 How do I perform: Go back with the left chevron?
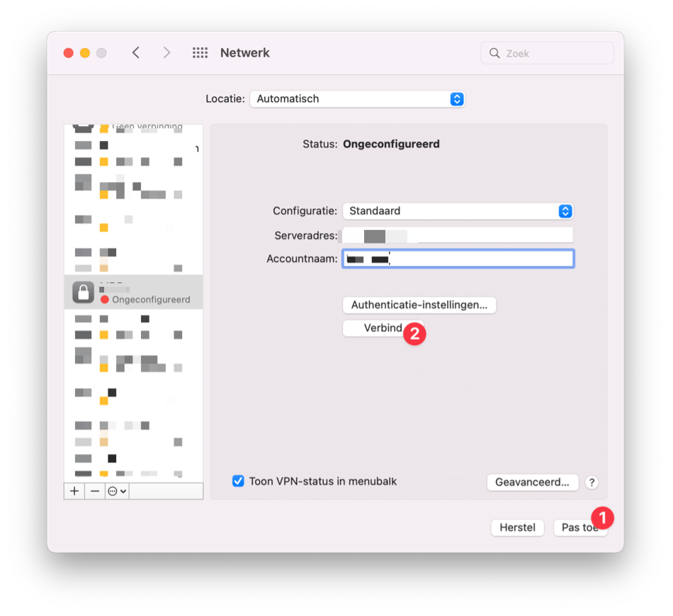tap(136, 53)
